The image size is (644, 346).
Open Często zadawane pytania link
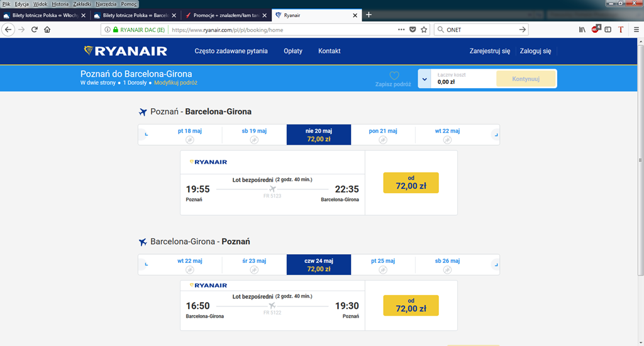[231, 51]
